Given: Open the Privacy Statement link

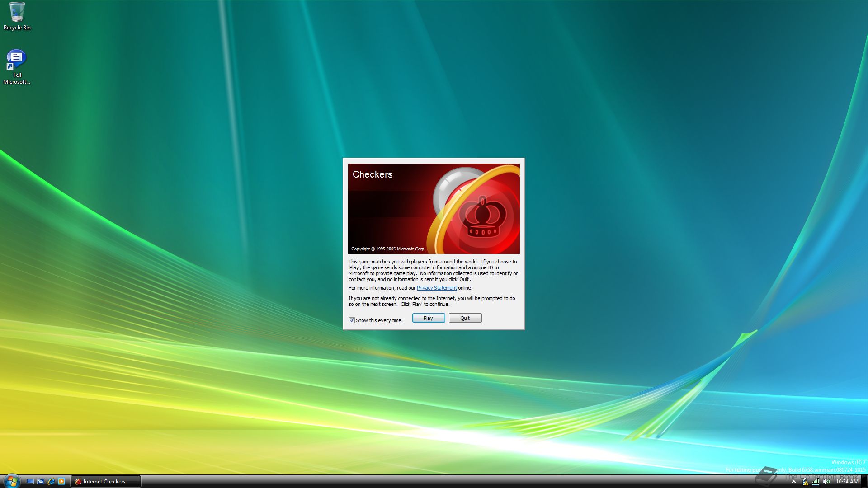Looking at the screenshot, I should click(x=436, y=288).
